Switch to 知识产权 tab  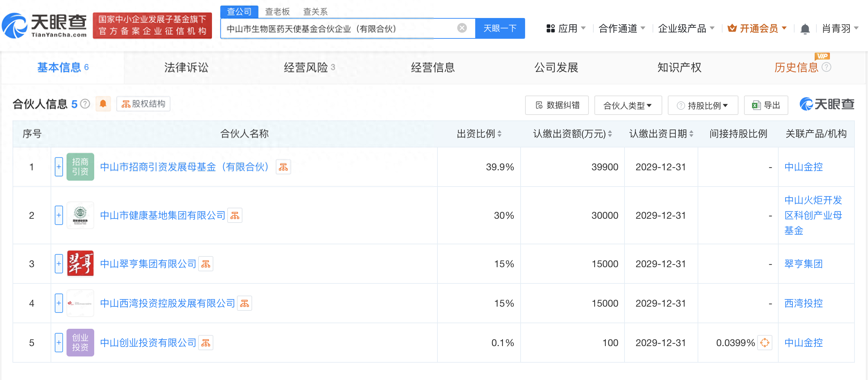tap(680, 67)
